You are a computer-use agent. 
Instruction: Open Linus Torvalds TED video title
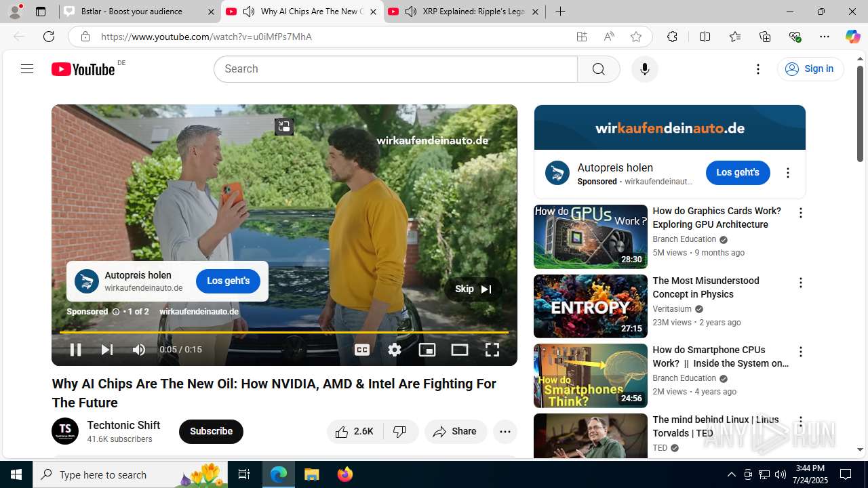pyautogui.click(x=715, y=426)
